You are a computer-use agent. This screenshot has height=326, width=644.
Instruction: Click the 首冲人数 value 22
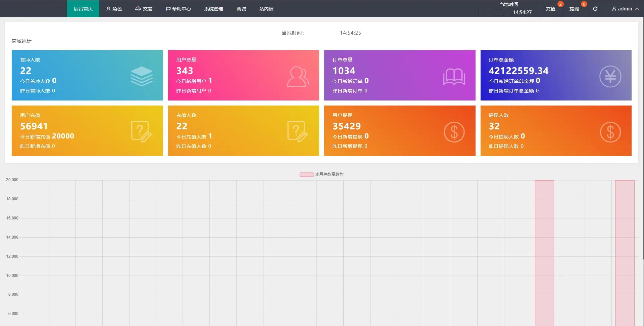click(26, 71)
